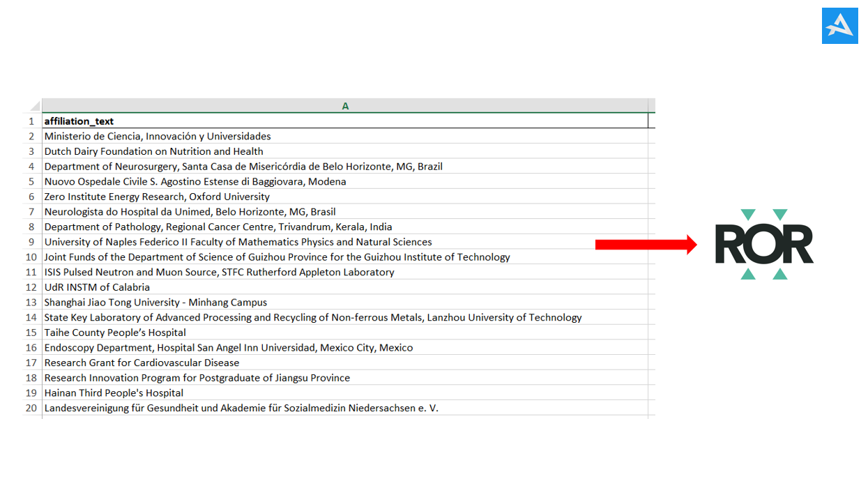Select row 2 header number

31,137
